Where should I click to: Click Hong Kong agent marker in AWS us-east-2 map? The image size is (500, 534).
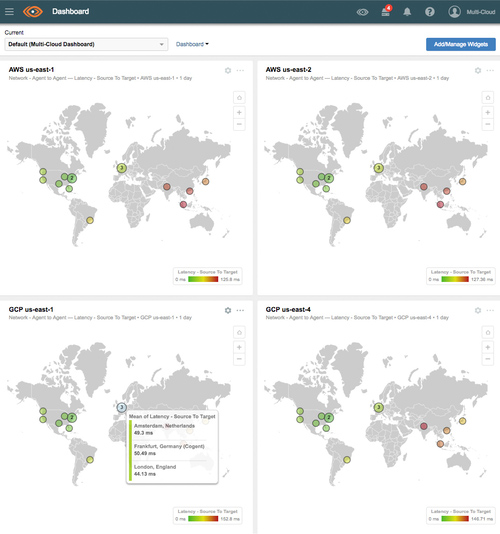pos(447,191)
